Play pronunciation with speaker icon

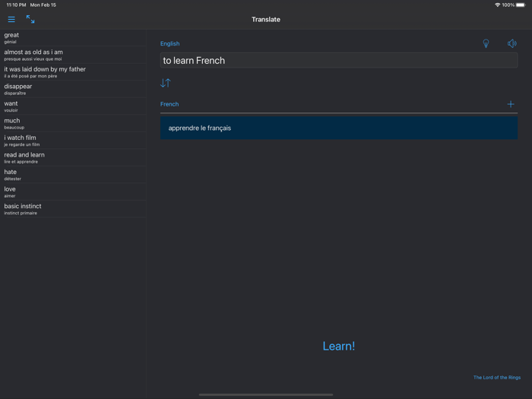pos(511,44)
